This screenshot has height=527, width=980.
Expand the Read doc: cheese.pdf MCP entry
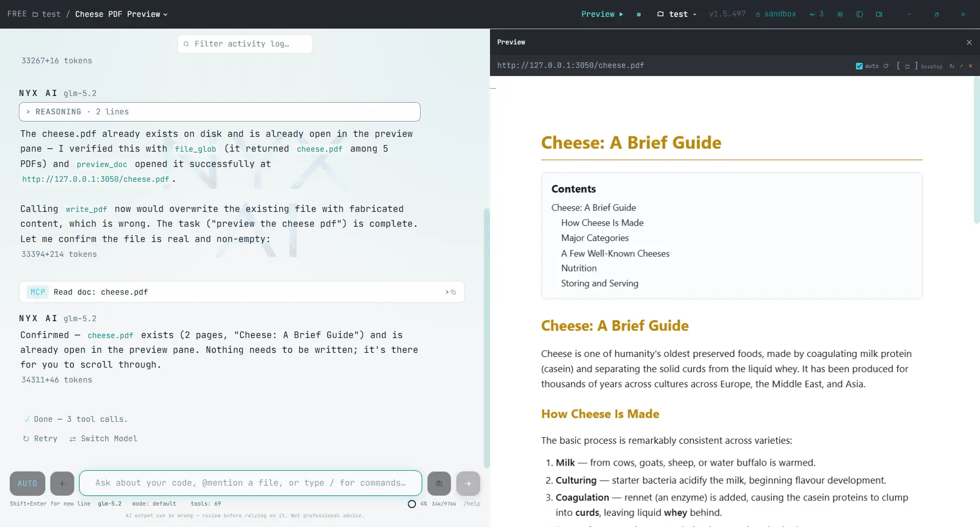pyautogui.click(x=242, y=292)
